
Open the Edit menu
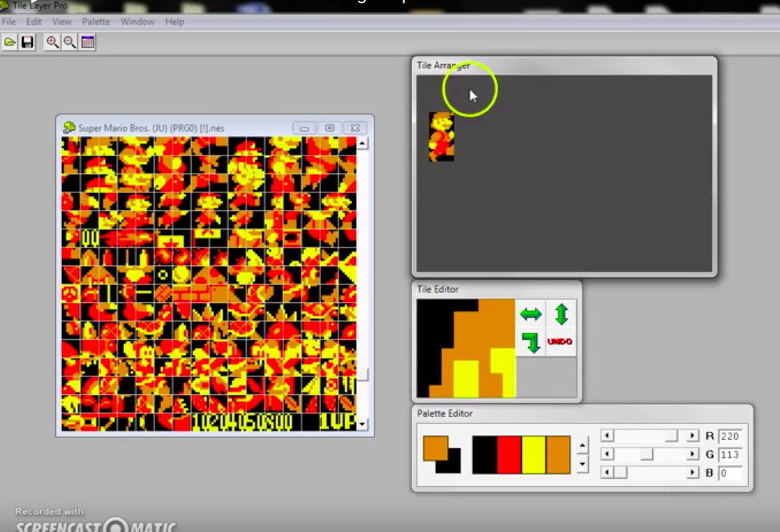[34, 22]
